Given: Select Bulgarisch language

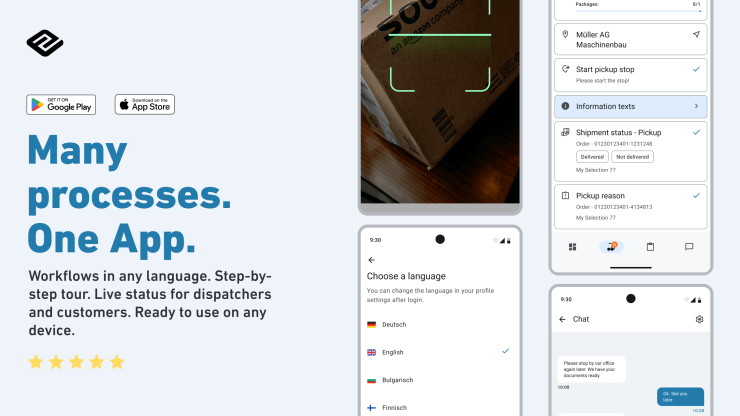Looking at the screenshot, I should [439, 380].
